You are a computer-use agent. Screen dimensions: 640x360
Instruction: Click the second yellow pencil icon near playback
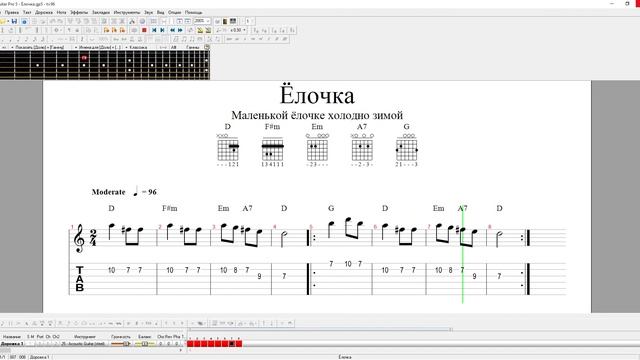pos(208,30)
